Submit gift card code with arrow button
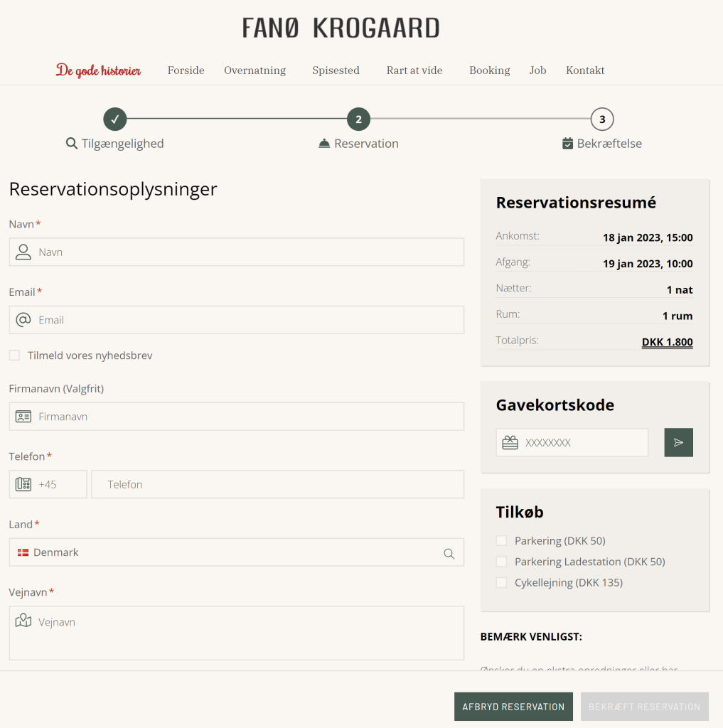 pyautogui.click(x=678, y=442)
